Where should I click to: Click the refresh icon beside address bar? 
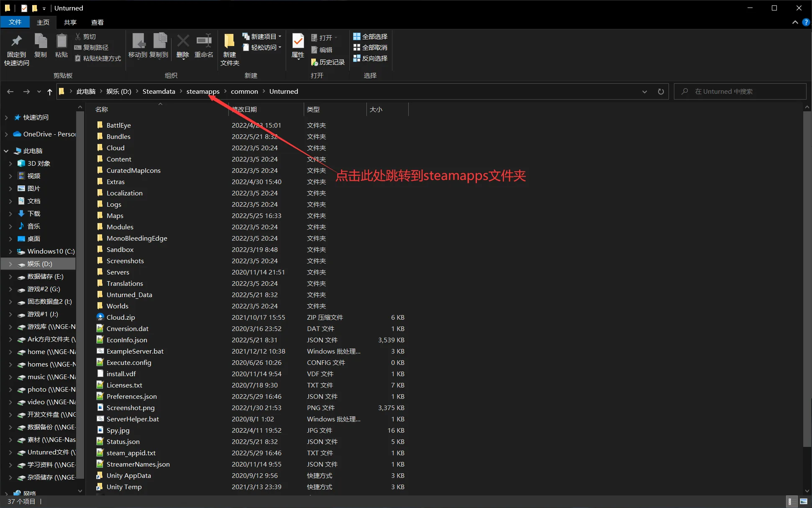[661, 92]
